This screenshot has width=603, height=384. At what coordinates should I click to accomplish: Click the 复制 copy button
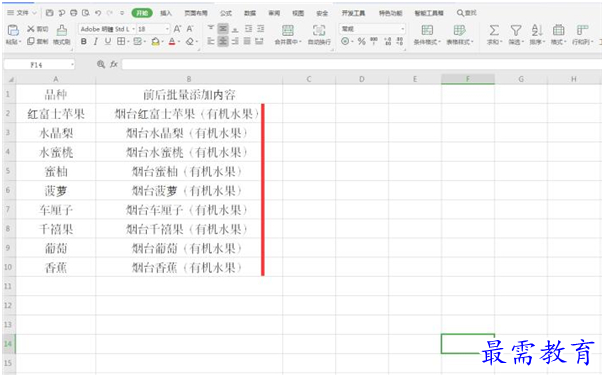coord(37,41)
